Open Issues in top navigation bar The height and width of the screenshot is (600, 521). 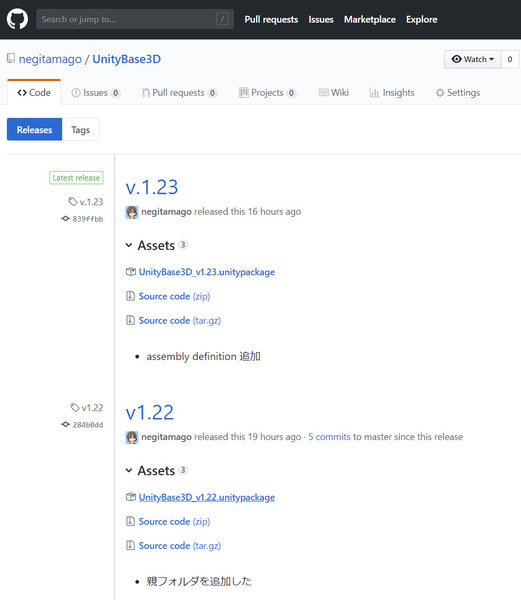click(321, 20)
